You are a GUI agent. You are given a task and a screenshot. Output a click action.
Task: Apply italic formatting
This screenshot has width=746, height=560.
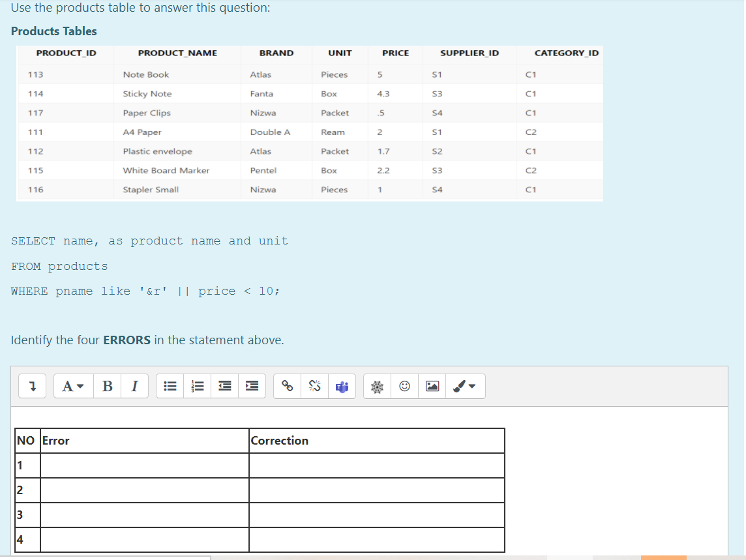click(134, 386)
